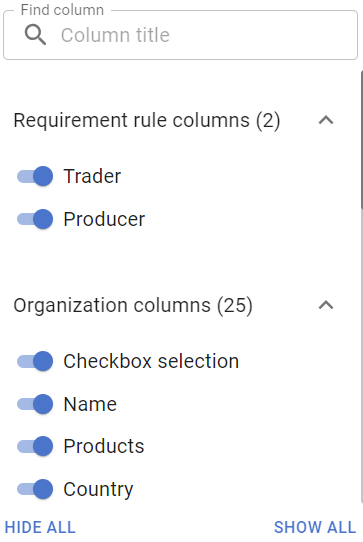This screenshot has width=363, height=542.
Task: Click the Products column label
Action: point(104,446)
